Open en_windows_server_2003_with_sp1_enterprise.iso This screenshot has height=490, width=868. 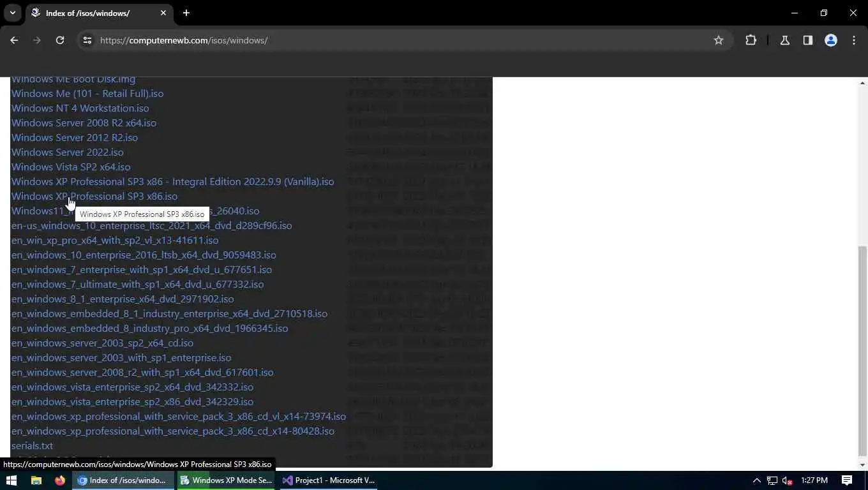coord(121,357)
